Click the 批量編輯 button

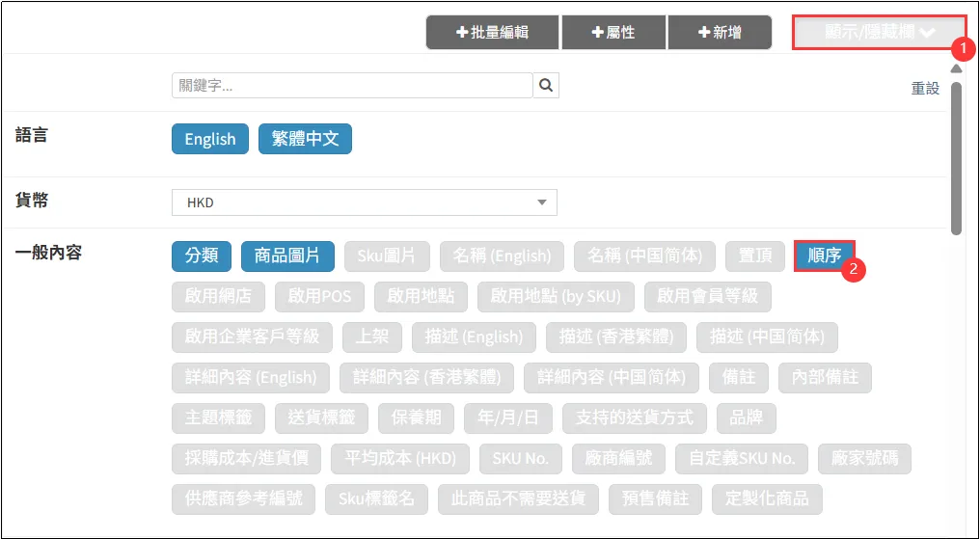tap(492, 32)
